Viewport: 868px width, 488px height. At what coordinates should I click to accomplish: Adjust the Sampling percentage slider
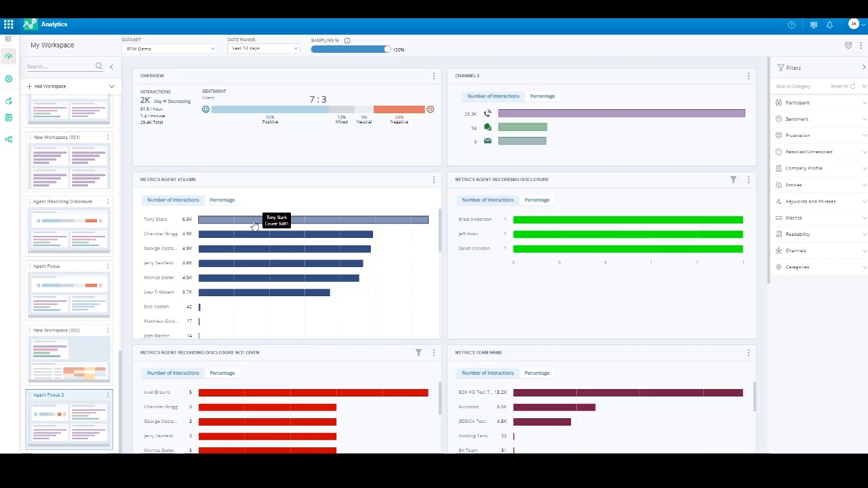pyautogui.click(x=387, y=49)
